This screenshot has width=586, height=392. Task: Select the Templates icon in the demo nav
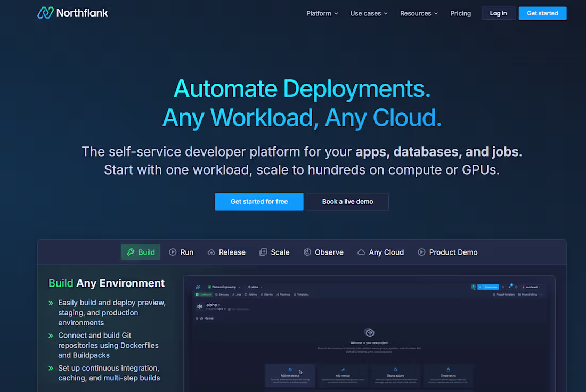pos(294,294)
